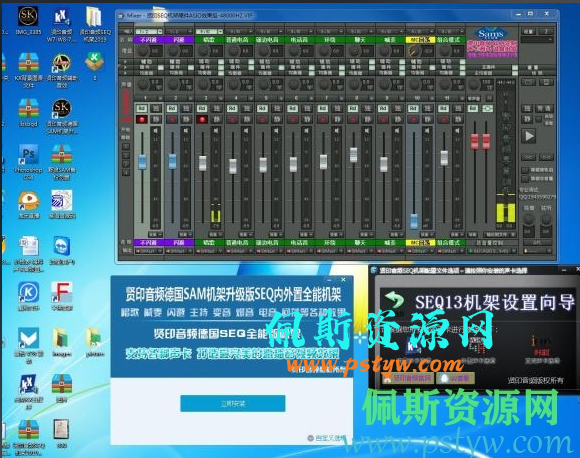580x458 pixels.
Task: Tick the lower checkbox in right panel
Action: (x=525, y=179)
